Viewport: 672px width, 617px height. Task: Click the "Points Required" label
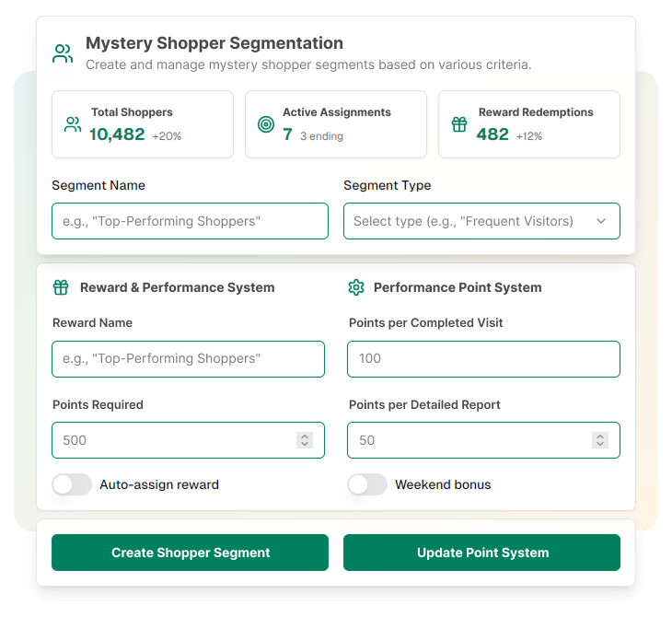pyautogui.click(x=98, y=405)
